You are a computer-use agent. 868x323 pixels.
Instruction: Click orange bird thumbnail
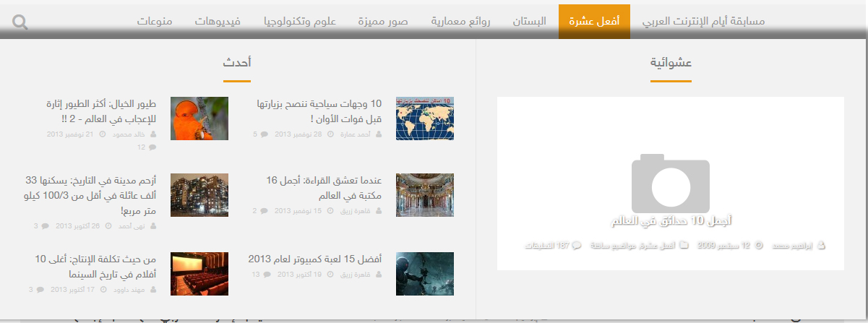[199, 119]
